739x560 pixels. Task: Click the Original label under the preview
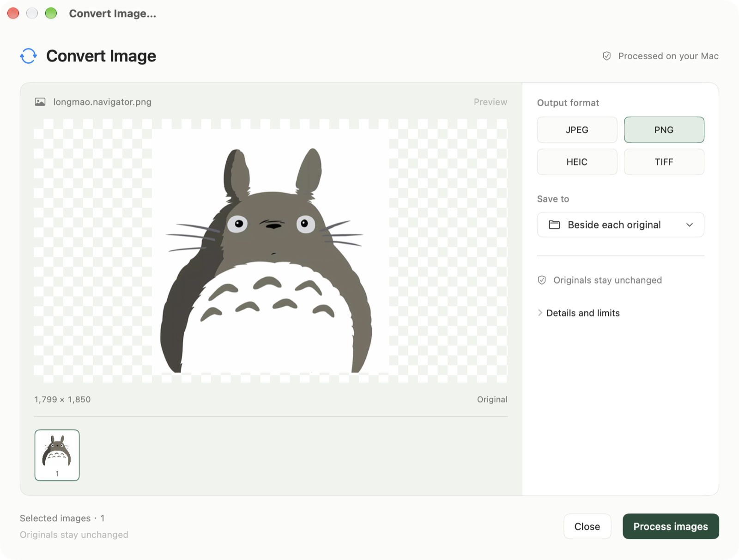492,399
